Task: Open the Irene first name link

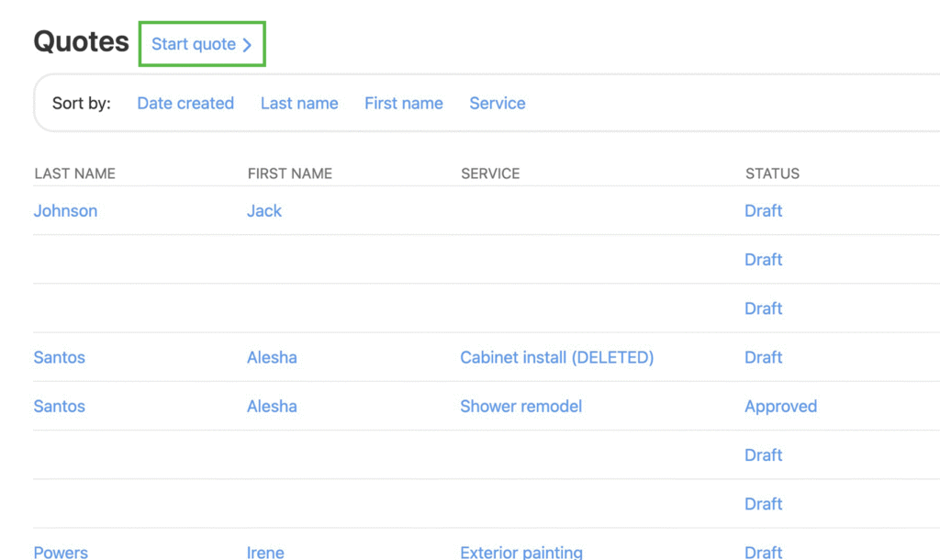Action: [265, 552]
